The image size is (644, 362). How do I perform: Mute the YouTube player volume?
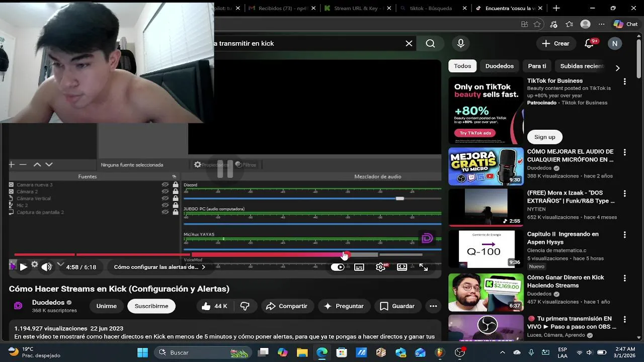click(x=46, y=267)
